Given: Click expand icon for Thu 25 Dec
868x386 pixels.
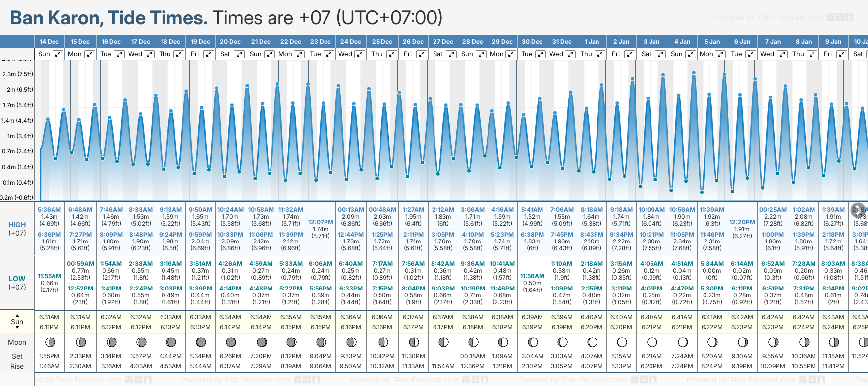Looking at the screenshot, I should (392, 54).
